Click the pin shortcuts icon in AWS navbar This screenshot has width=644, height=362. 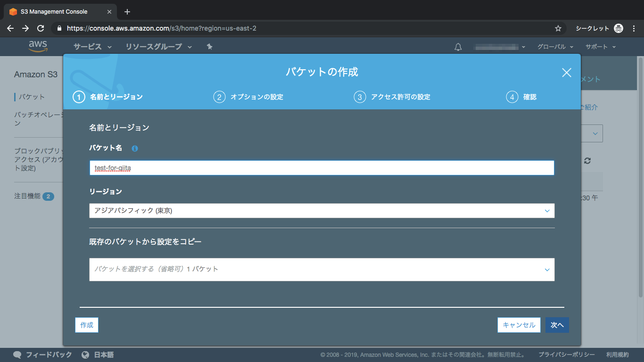210,47
